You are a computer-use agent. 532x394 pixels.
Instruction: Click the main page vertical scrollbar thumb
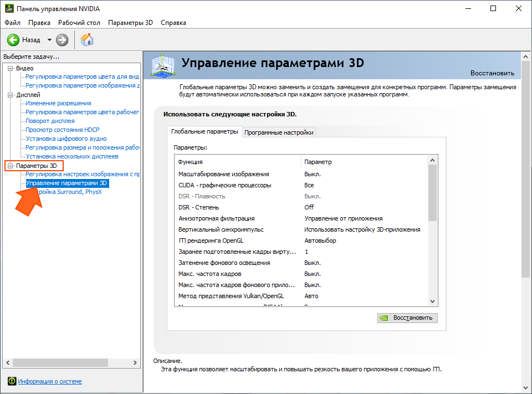[x=525, y=170]
